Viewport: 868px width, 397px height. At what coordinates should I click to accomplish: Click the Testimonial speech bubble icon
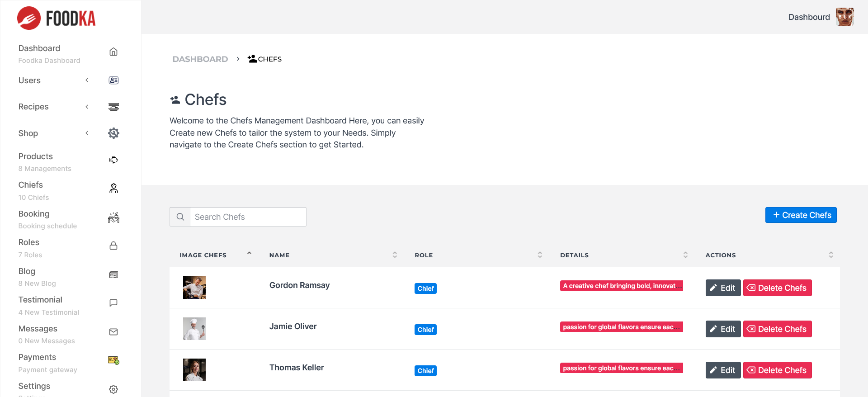point(113,303)
